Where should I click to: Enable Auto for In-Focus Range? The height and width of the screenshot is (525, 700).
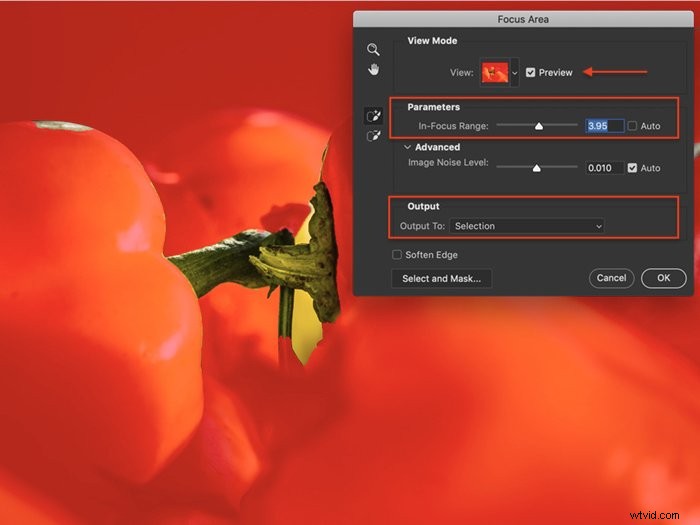click(x=632, y=126)
